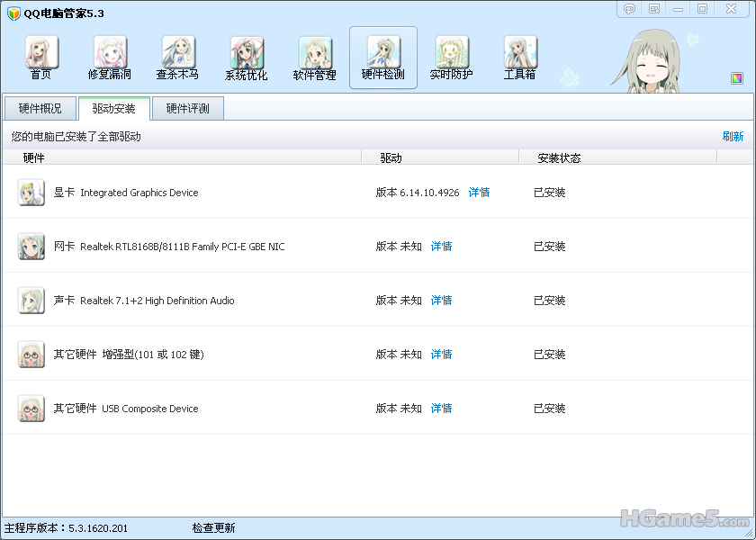Switch to the 硬件概况 tab

40,109
